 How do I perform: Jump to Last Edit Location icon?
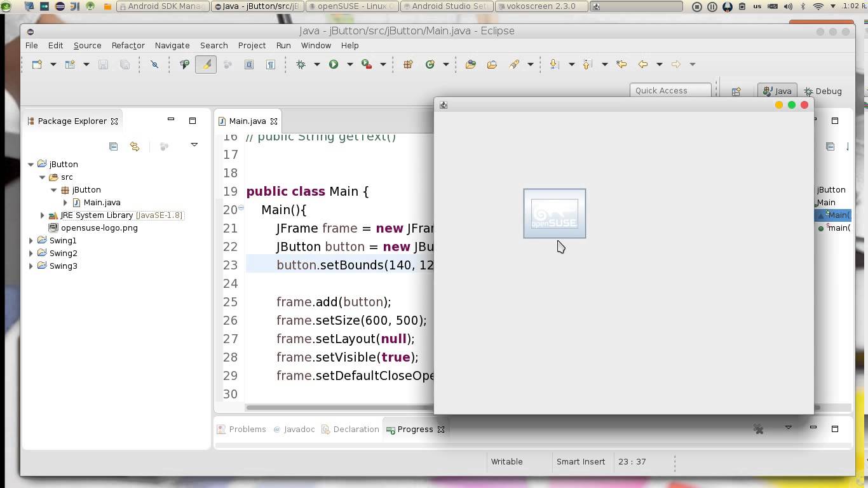[620, 64]
